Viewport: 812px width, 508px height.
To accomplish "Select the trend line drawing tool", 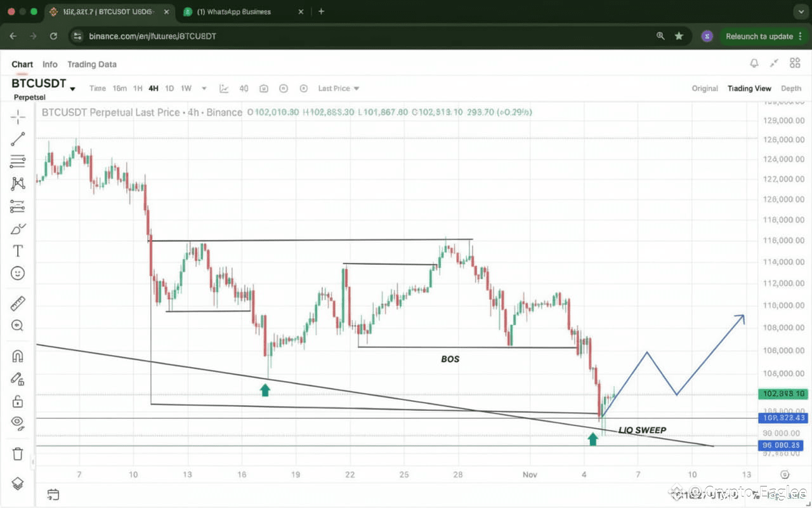I will 18,139.
